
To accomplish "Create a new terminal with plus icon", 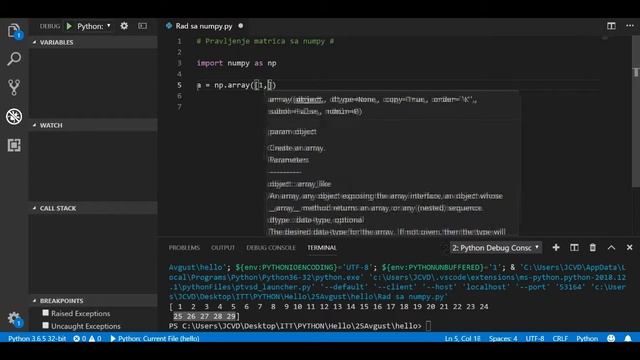I will coord(556,247).
